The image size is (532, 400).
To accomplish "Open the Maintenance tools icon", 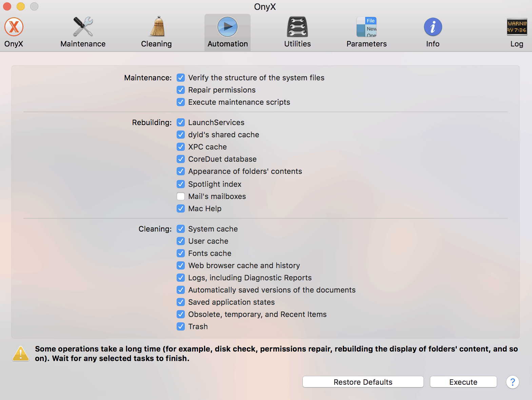I will (x=83, y=27).
